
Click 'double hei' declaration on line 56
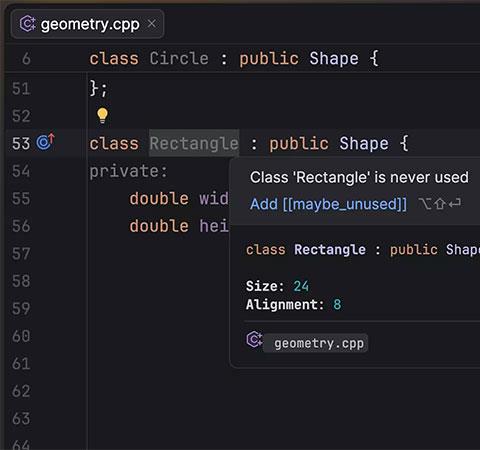point(179,226)
